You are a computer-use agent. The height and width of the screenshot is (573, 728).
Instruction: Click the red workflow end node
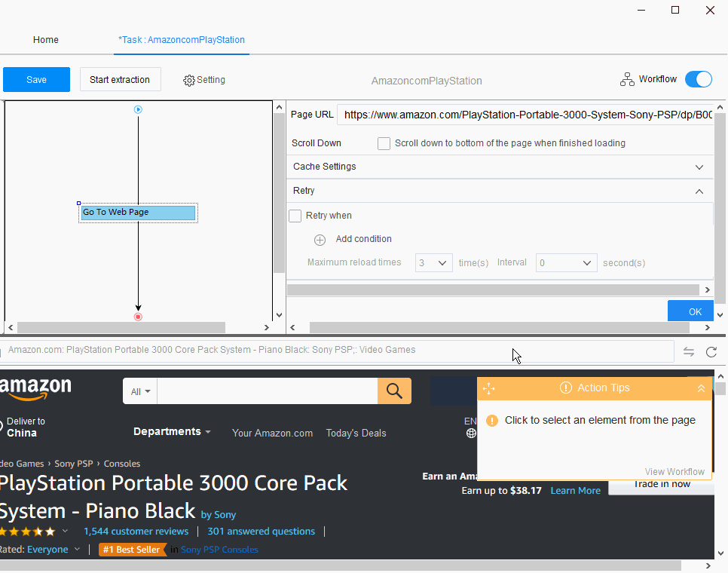[x=138, y=317]
